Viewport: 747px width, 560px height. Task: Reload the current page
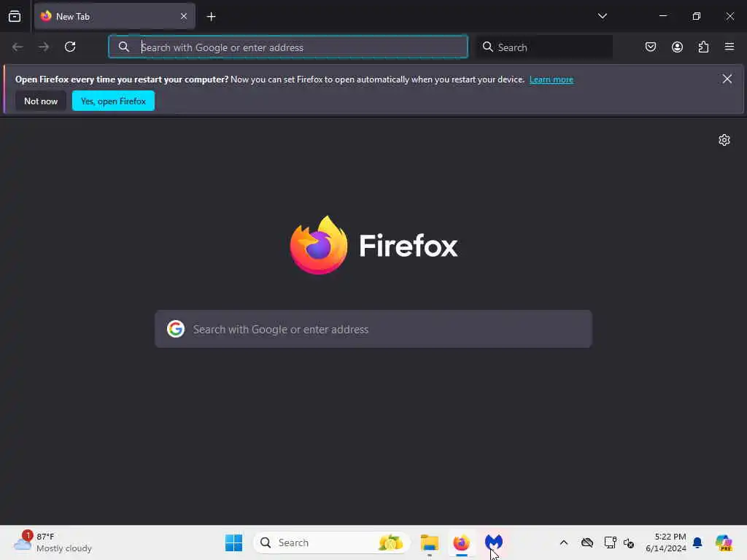[70, 47]
